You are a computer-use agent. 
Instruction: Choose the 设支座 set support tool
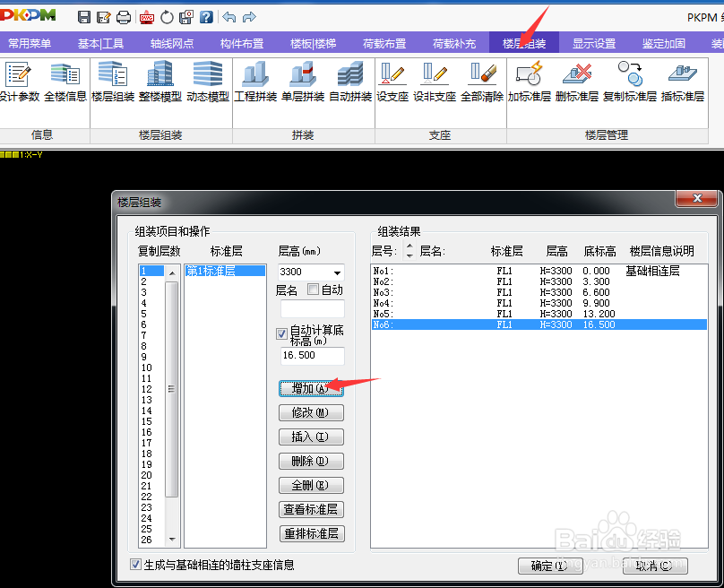[x=392, y=82]
